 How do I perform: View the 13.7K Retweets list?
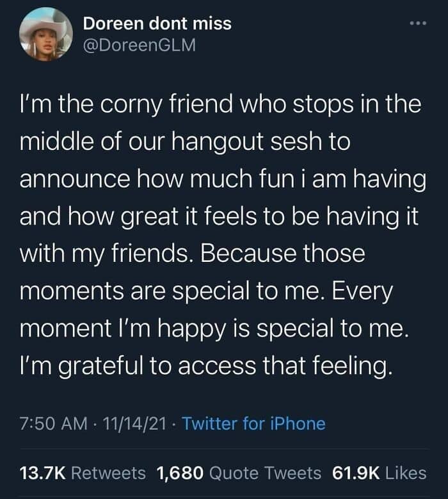coord(83,473)
